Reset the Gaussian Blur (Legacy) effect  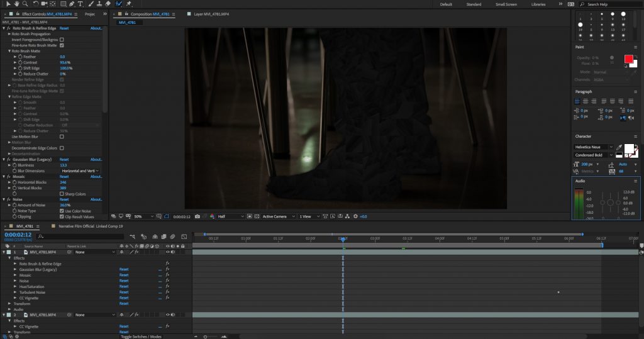coord(64,159)
